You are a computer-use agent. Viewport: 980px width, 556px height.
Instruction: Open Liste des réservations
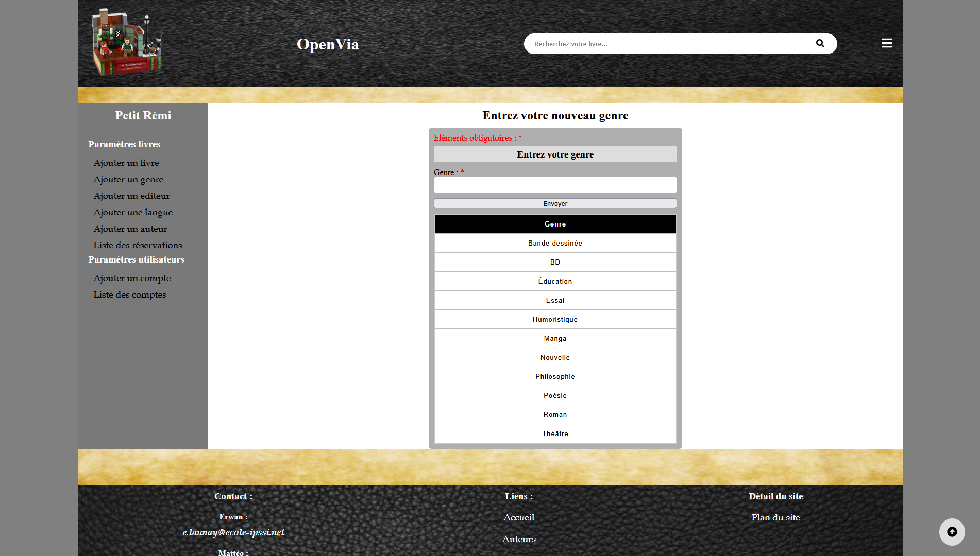click(138, 245)
